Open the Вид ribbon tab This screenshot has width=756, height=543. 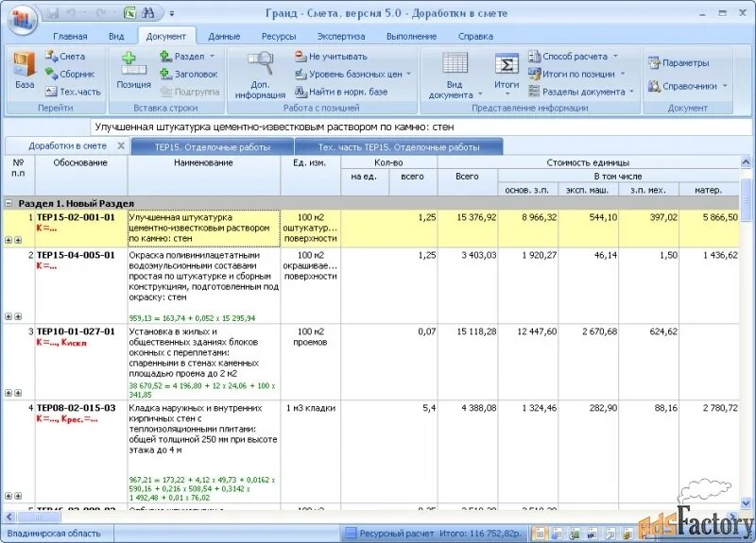[116, 37]
